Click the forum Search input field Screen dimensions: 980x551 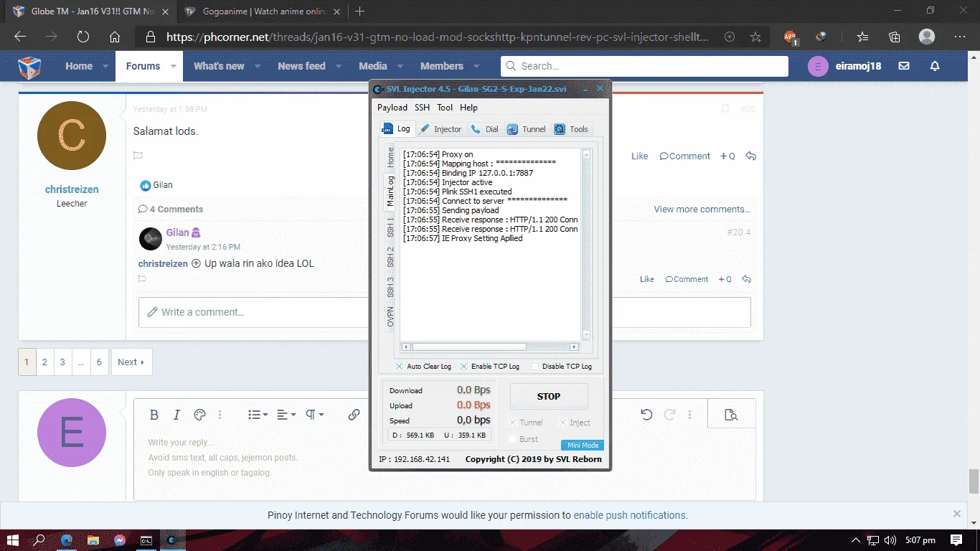pyautogui.click(x=644, y=66)
